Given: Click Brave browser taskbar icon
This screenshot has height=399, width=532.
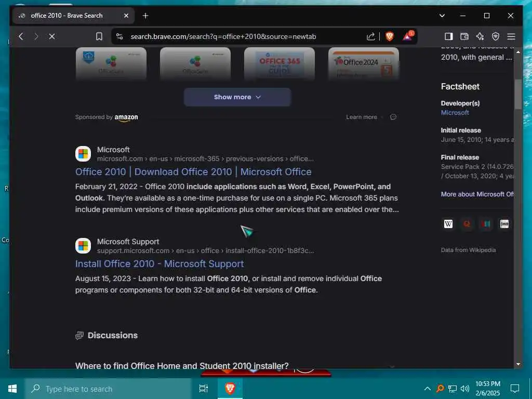Looking at the screenshot, I should pyautogui.click(x=230, y=389).
